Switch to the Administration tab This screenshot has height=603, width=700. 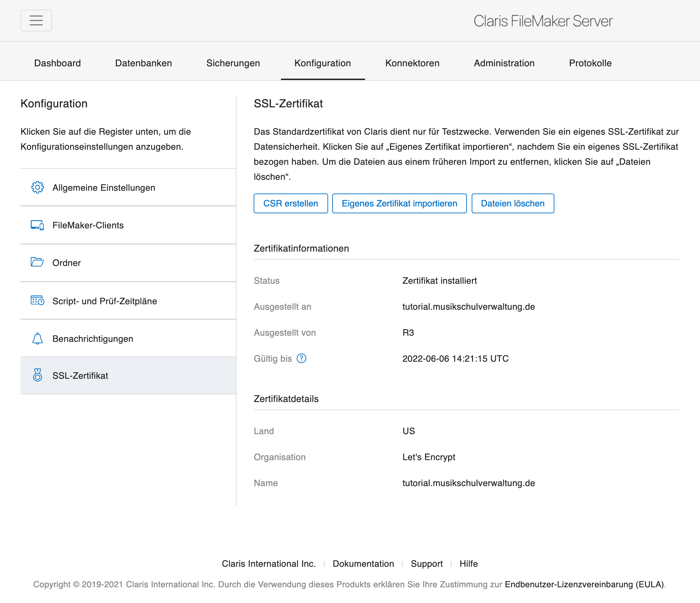tap(504, 63)
